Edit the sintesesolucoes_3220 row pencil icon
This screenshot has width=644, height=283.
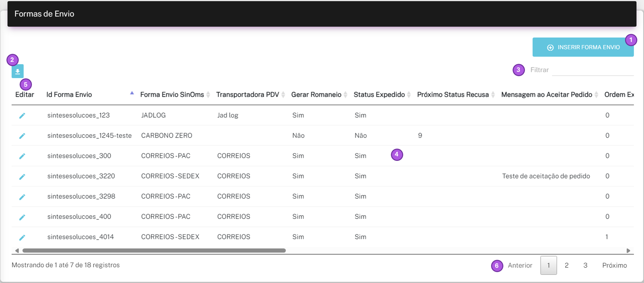click(22, 177)
